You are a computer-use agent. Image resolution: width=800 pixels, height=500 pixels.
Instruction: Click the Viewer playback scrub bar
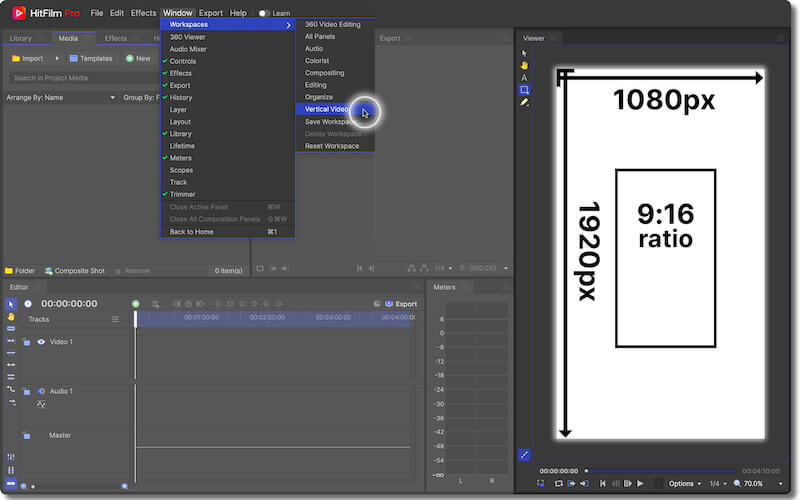(x=661, y=471)
